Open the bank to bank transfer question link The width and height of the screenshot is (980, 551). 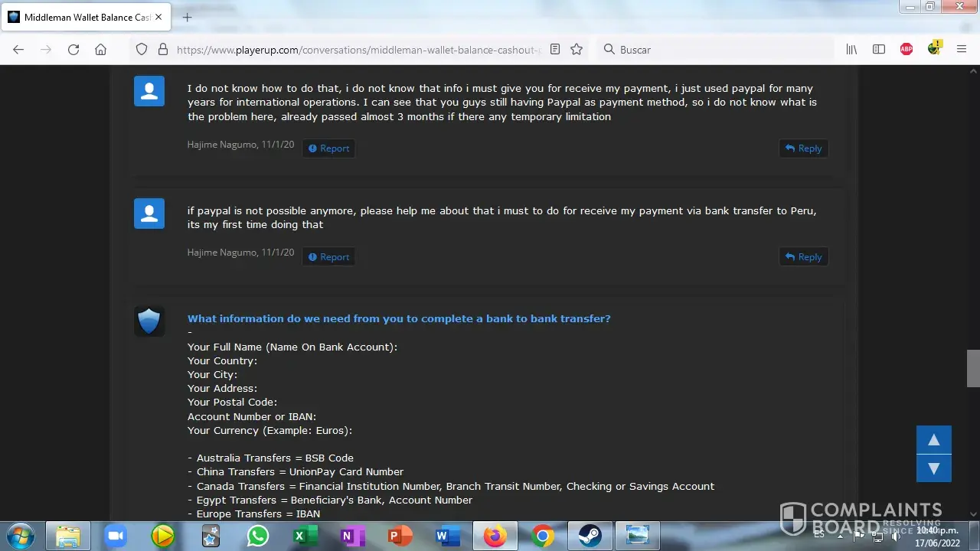click(x=399, y=318)
